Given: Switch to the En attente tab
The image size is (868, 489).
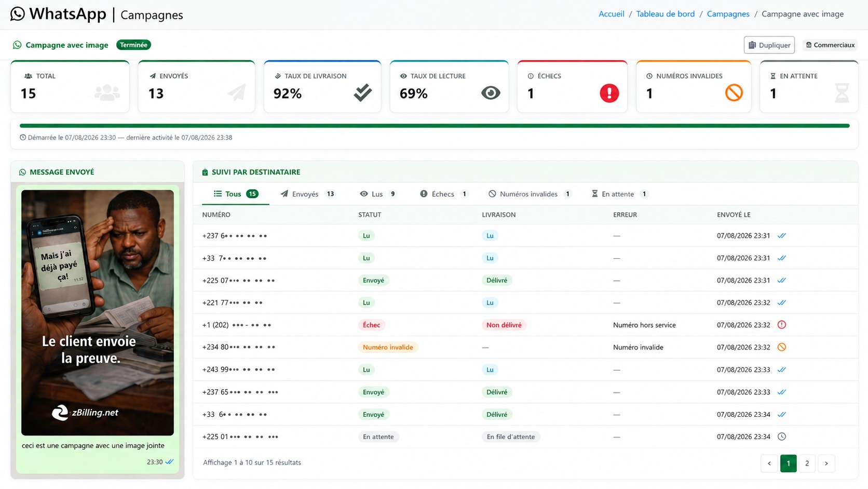Looking at the screenshot, I should pyautogui.click(x=619, y=194).
